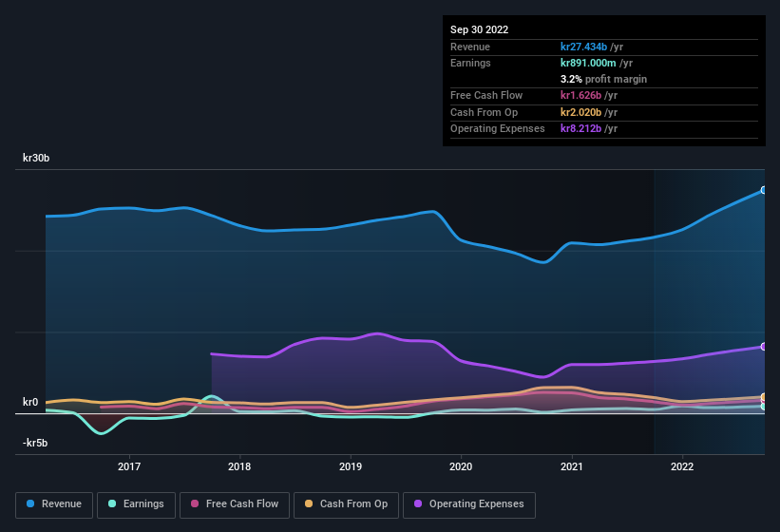The width and height of the screenshot is (780, 532).
Task: Click the teal Earnings legend dot
Action: [x=112, y=503]
